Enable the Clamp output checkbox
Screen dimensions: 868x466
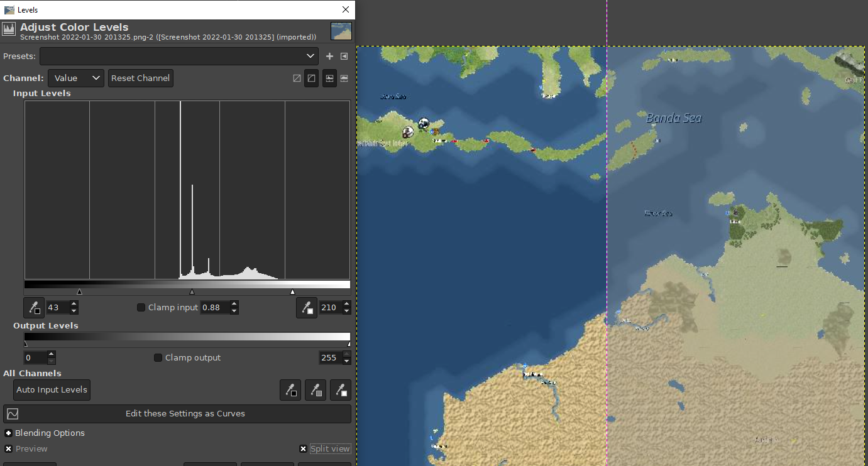(158, 358)
